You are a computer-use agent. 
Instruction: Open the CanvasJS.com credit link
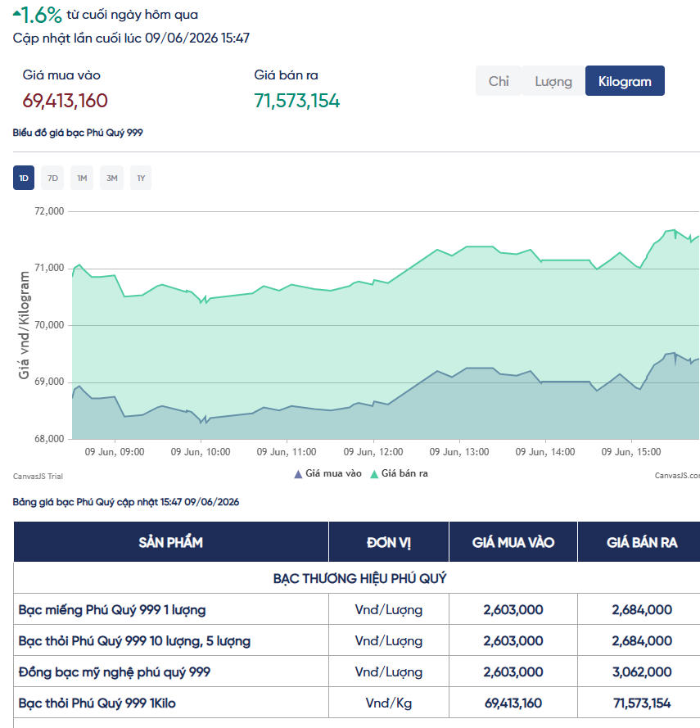tap(677, 476)
